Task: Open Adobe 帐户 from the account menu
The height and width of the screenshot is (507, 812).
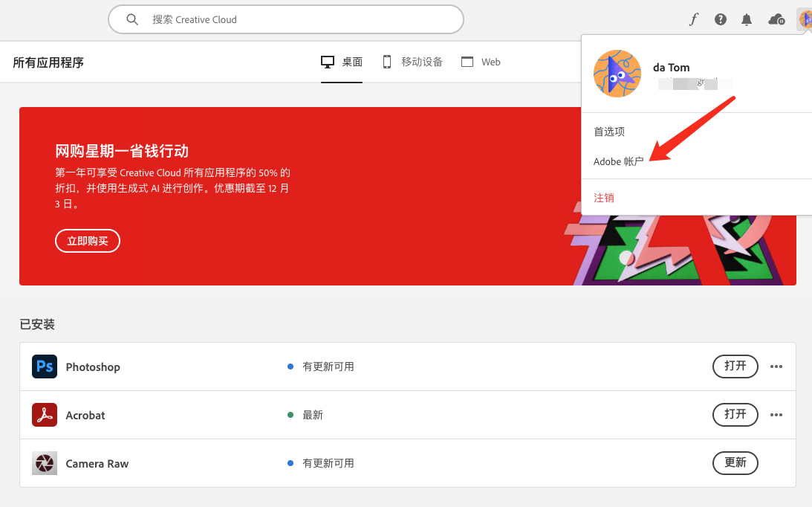Action: pos(618,162)
